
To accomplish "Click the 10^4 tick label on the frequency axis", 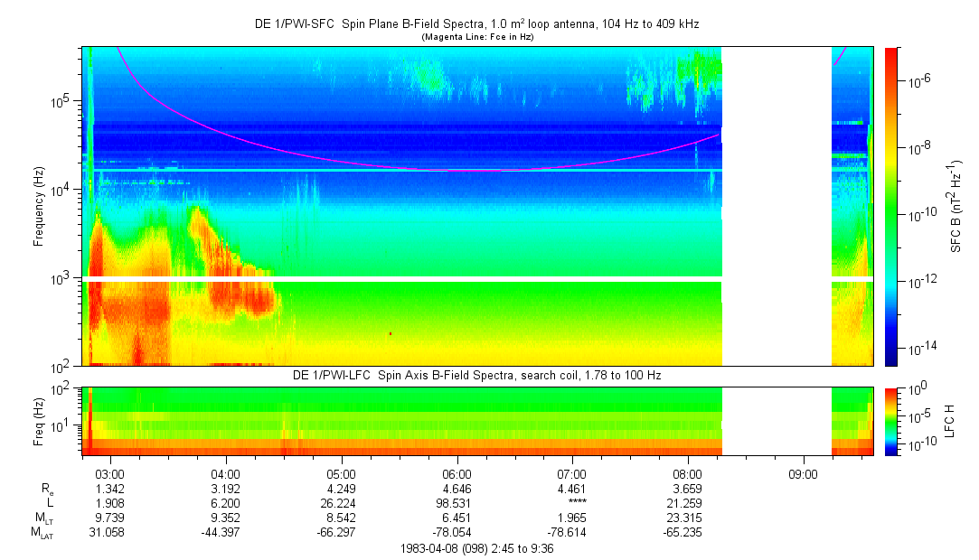I will tap(63, 191).
